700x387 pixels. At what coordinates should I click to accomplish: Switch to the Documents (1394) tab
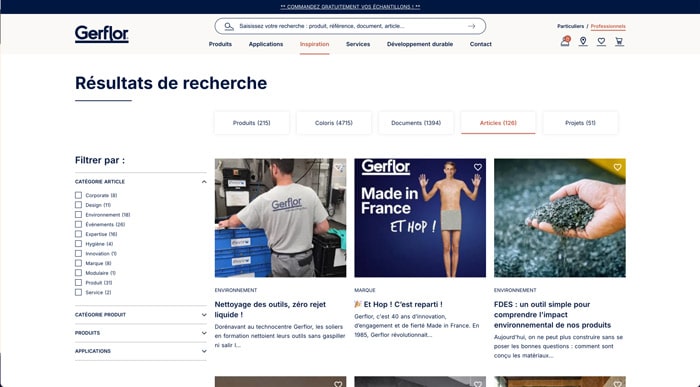(416, 123)
